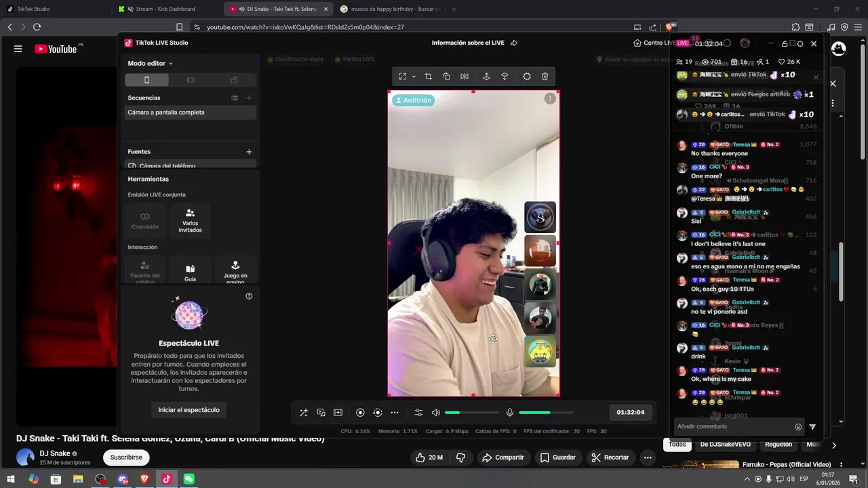Open the YouTube hamburger menu

18,49
